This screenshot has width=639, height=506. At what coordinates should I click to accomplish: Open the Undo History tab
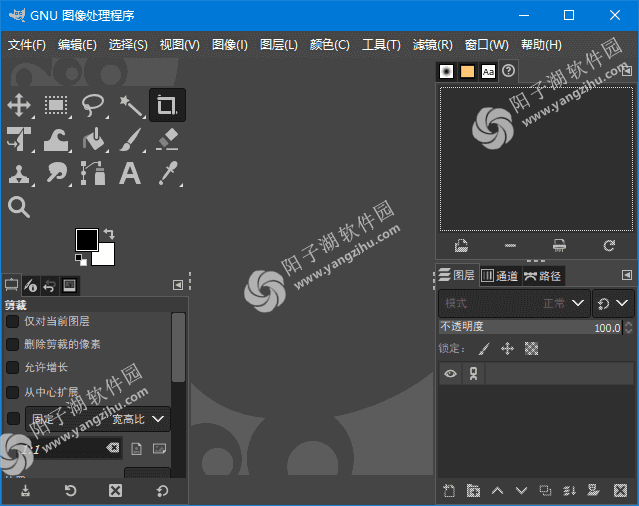point(50,285)
